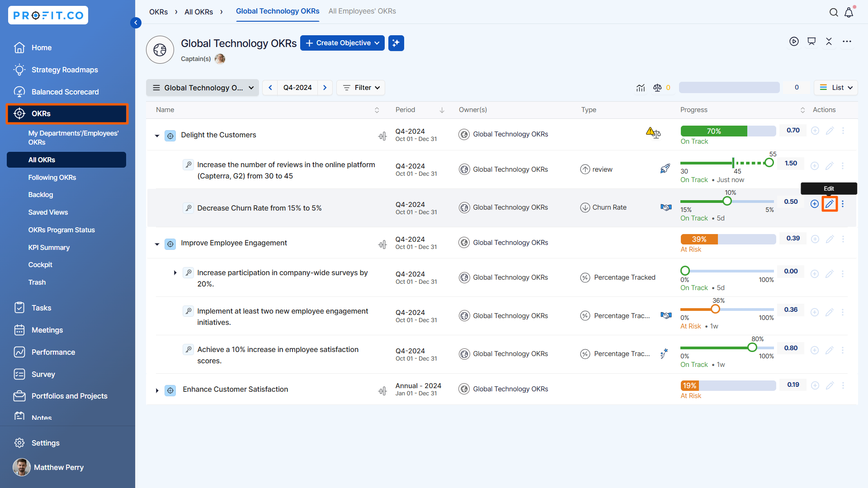Go to next quarter after Q4-2024
Screen dimensions: 868x488
pos(325,88)
